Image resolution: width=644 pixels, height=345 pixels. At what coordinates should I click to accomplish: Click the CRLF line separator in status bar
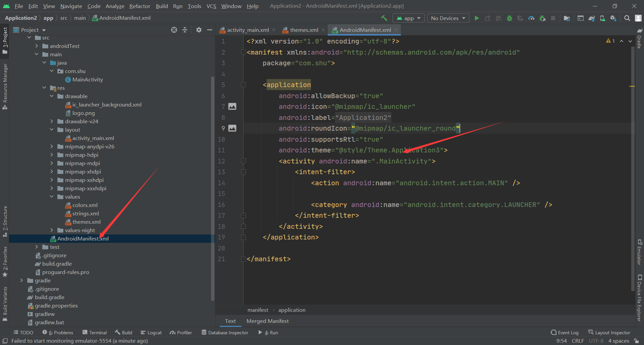(578, 341)
